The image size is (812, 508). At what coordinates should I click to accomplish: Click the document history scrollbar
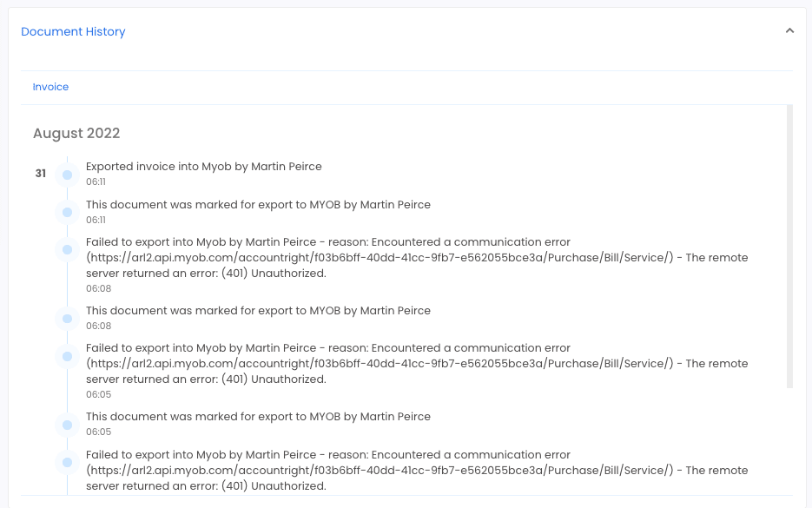pyautogui.click(x=789, y=247)
